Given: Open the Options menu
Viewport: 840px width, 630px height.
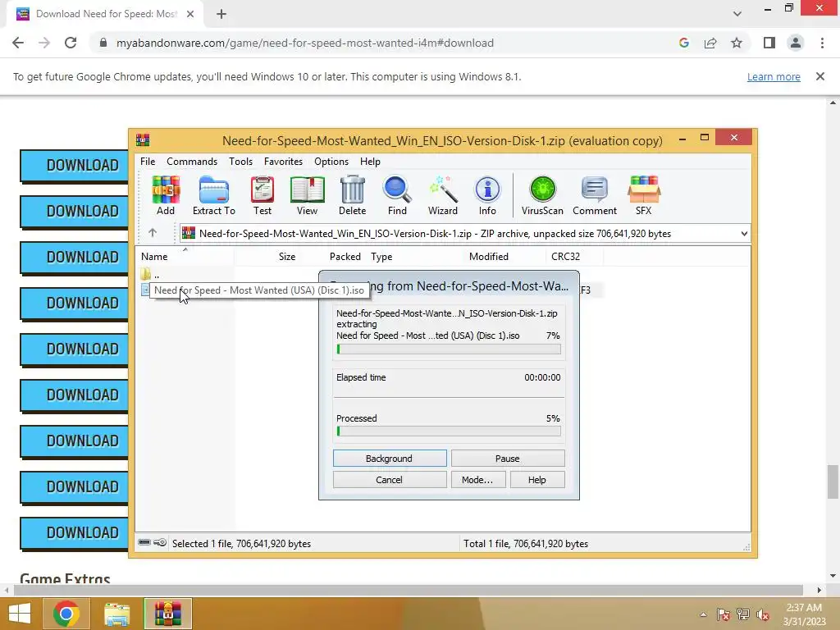Looking at the screenshot, I should pyautogui.click(x=331, y=162).
